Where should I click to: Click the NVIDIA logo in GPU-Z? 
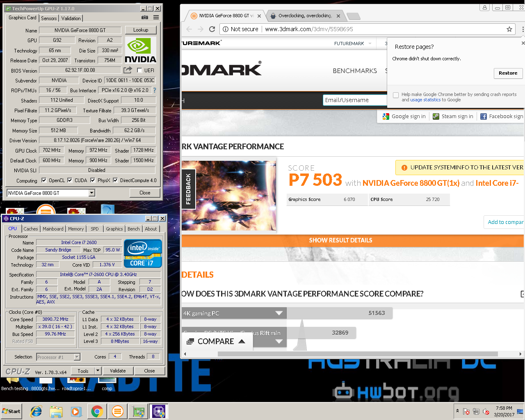click(140, 50)
